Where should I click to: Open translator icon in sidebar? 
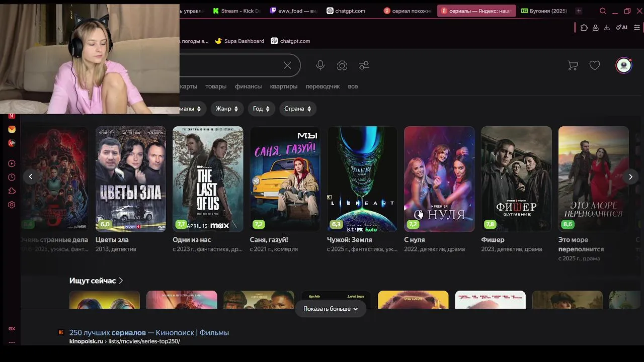12,143
